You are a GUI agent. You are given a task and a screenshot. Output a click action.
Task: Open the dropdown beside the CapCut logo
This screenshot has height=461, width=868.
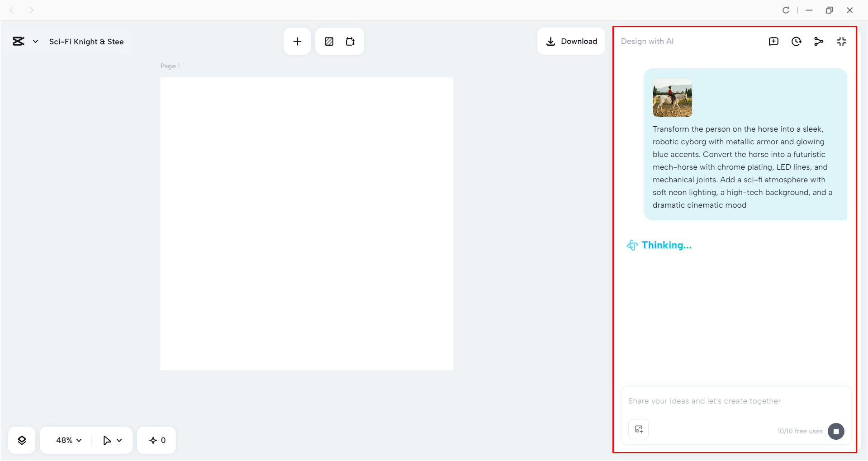pos(36,41)
